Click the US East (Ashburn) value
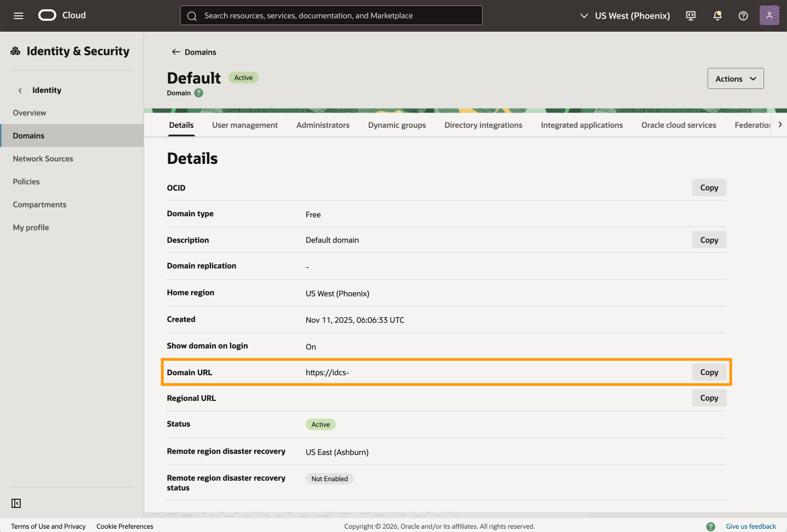 click(x=337, y=452)
